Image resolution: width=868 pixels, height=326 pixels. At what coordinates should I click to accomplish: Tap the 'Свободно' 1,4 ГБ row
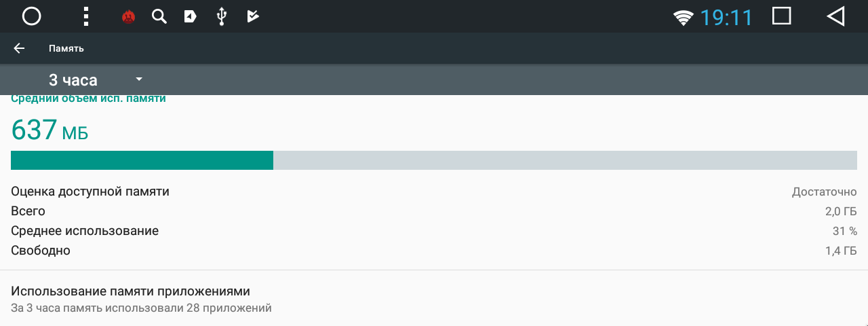click(x=434, y=251)
